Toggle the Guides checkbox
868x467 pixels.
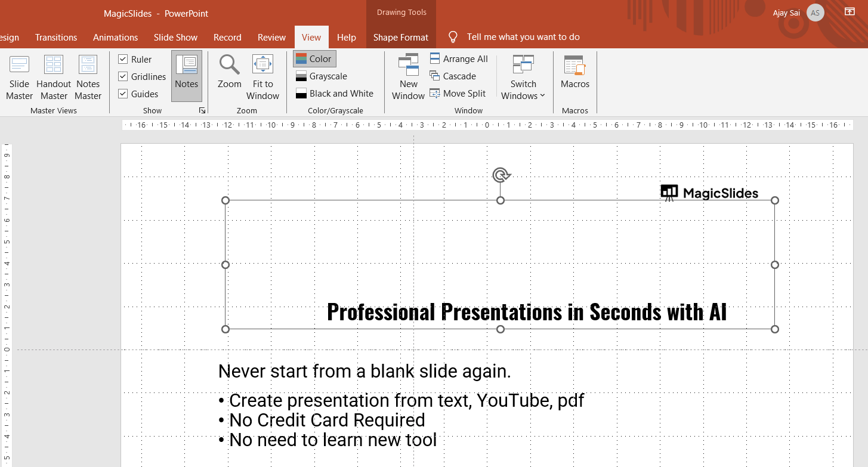(x=123, y=94)
